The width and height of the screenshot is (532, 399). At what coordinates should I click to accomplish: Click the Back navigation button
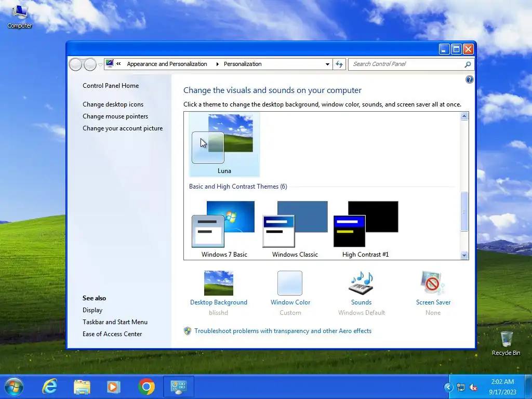pyautogui.click(x=75, y=64)
